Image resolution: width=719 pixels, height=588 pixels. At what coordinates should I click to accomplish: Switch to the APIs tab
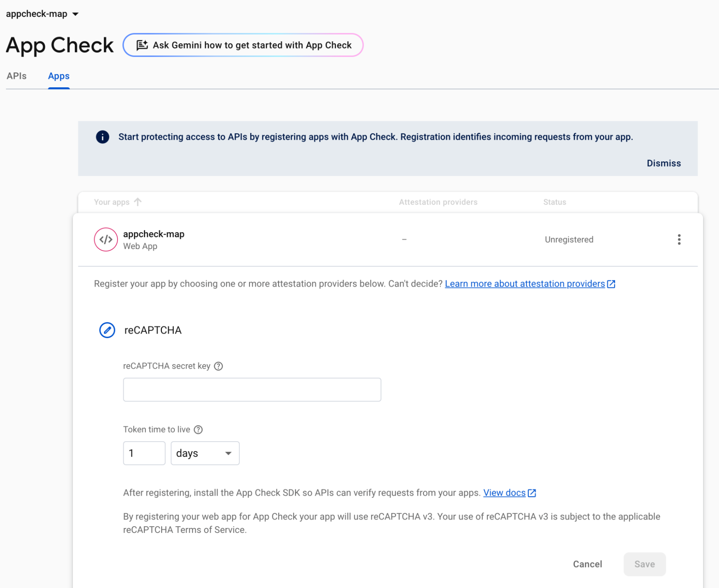click(17, 76)
